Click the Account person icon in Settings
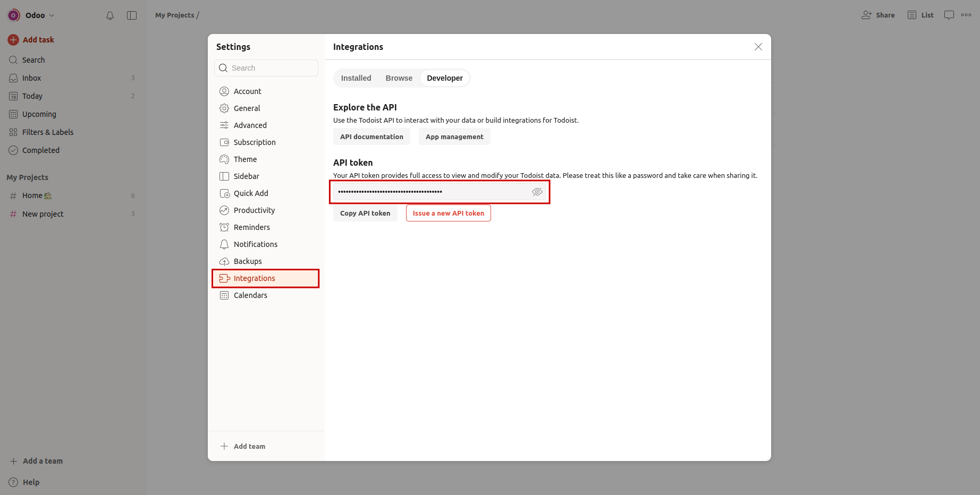Image resolution: width=980 pixels, height=495 pixels. pyautogui.click(x=224, y=91)
